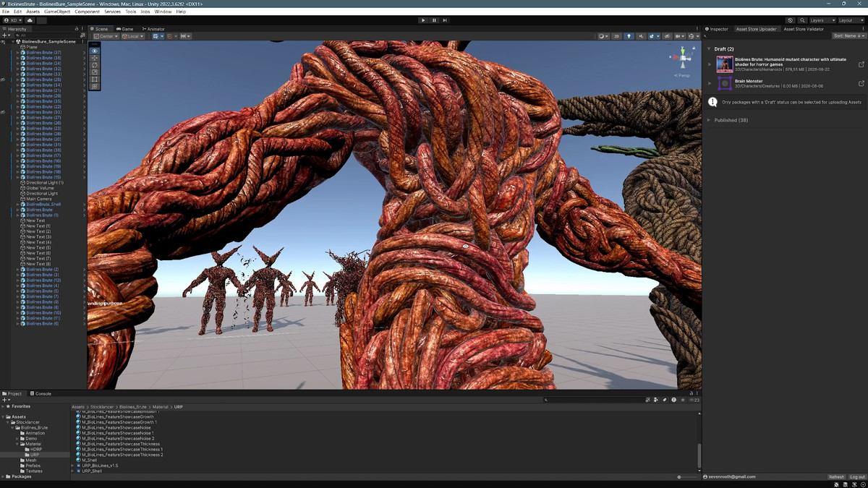Switch to Asset Store Validator tab
868x488 pixels.
tap(804, 29)
